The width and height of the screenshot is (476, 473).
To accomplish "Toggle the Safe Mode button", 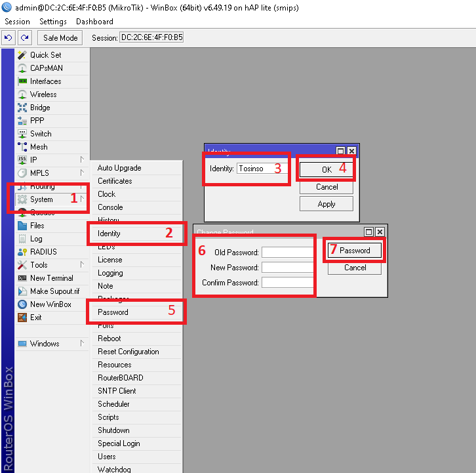I will (x=60, y=38).
